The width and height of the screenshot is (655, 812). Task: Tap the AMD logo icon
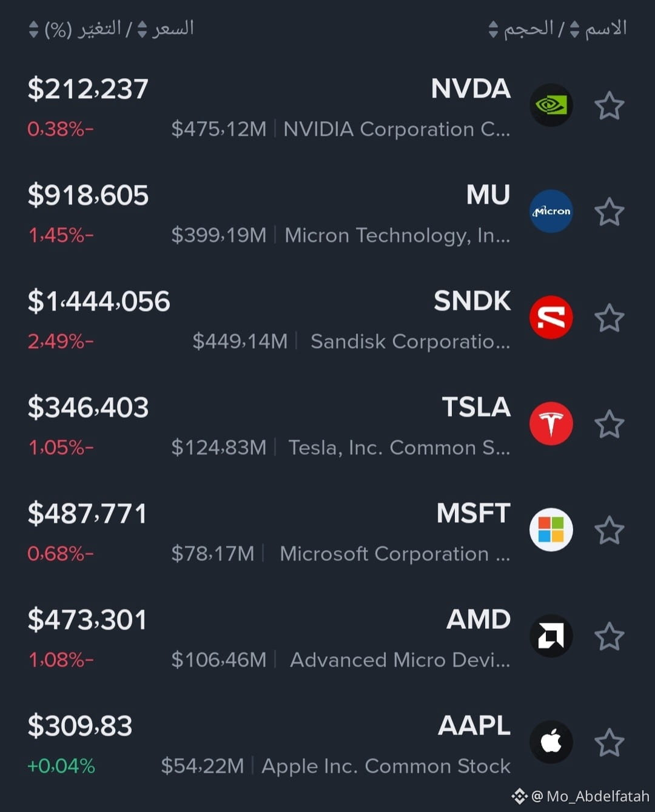click(x=551, y=636)
